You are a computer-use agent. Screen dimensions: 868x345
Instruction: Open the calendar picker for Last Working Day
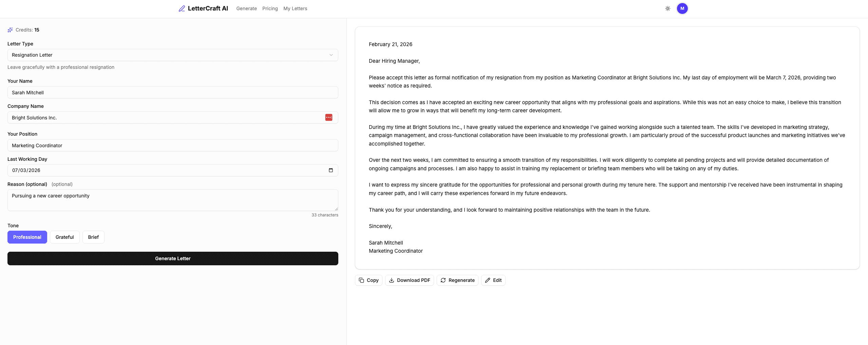331,170
